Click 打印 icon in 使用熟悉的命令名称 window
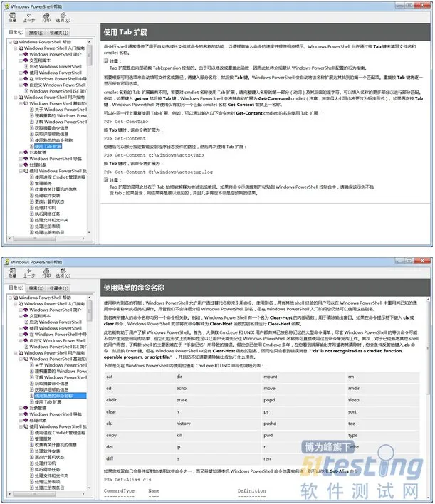 [46, 273]
